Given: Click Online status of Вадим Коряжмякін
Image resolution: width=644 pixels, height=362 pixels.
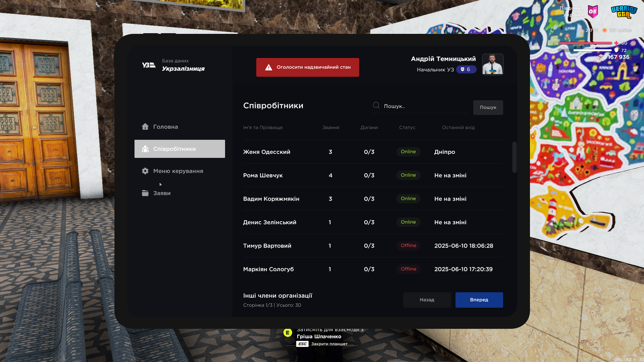Looking at the screenshot, I should pos(409,199).
